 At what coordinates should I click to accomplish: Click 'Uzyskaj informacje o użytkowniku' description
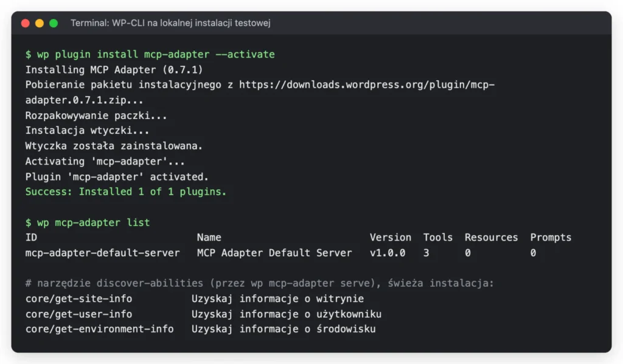point(287,314)
